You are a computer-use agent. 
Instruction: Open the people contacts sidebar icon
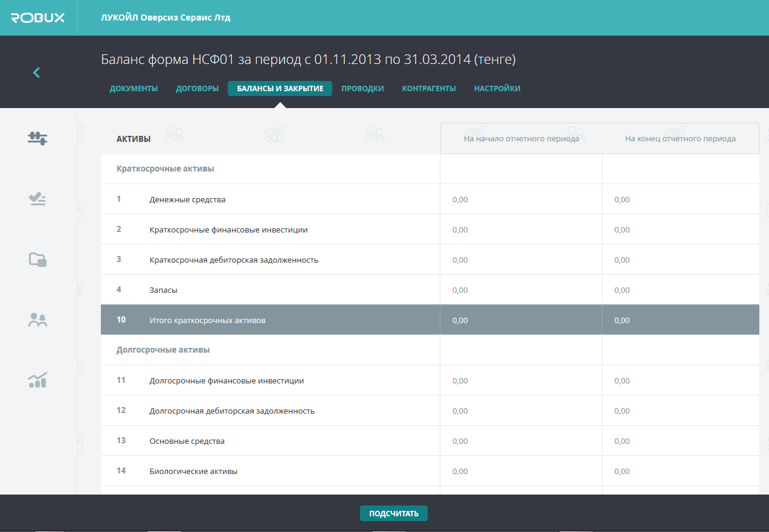37,320
